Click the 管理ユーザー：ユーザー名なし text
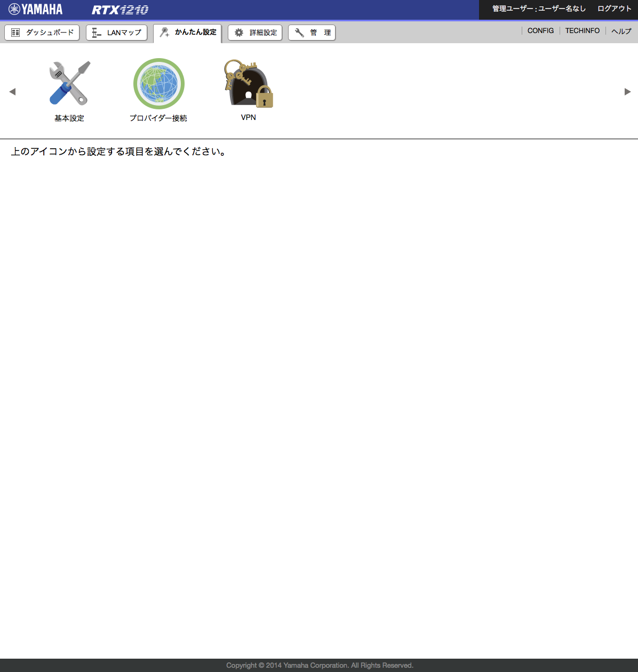Viewport: 638px width, 672px height. click(x=539, y=9)
